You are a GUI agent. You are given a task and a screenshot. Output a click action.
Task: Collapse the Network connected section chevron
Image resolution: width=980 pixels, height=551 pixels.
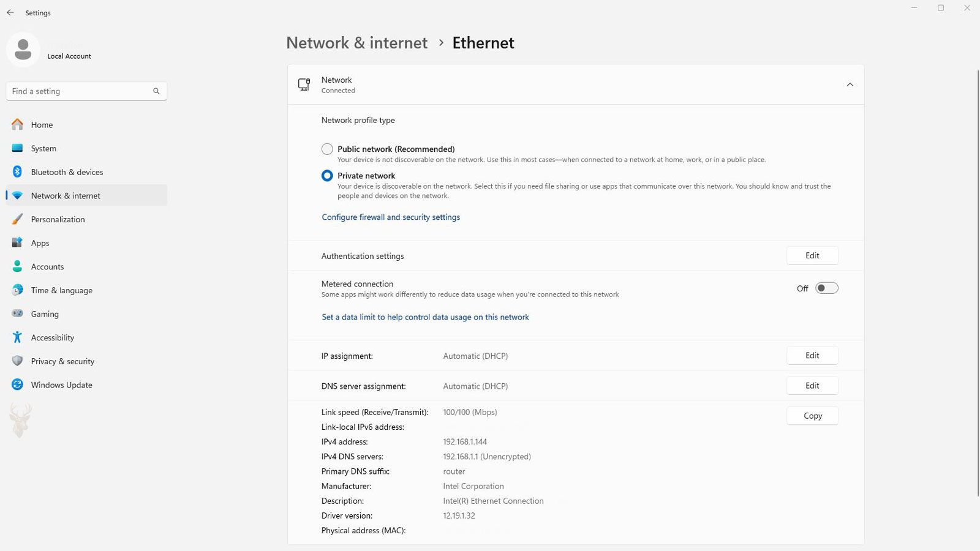pyautogui.click(x=850, y=84)
